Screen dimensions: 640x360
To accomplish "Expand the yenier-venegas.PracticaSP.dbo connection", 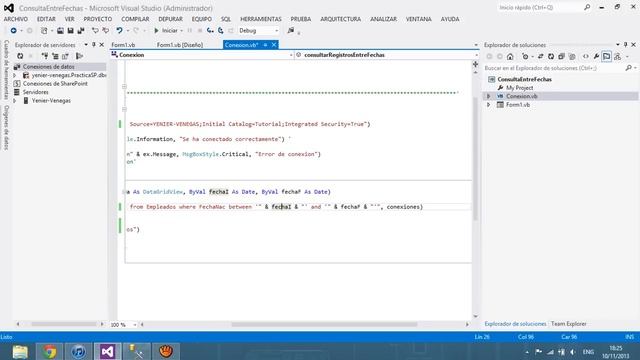I will 15,76.
